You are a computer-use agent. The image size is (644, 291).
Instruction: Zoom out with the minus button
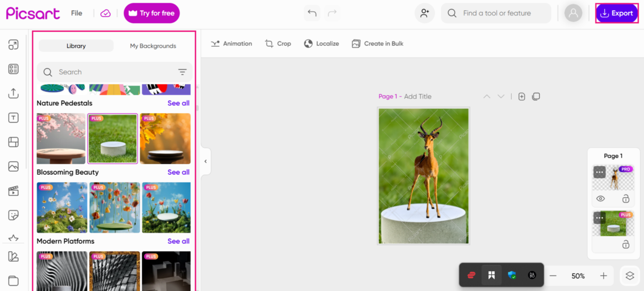coord(553,276)
